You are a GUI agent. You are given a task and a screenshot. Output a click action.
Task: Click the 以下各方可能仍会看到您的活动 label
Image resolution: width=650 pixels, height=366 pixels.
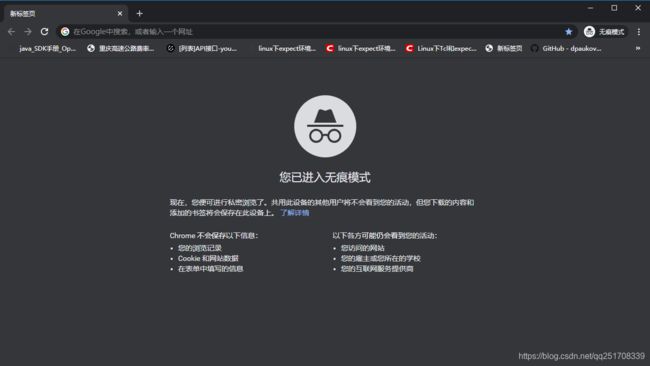(385, 235)
